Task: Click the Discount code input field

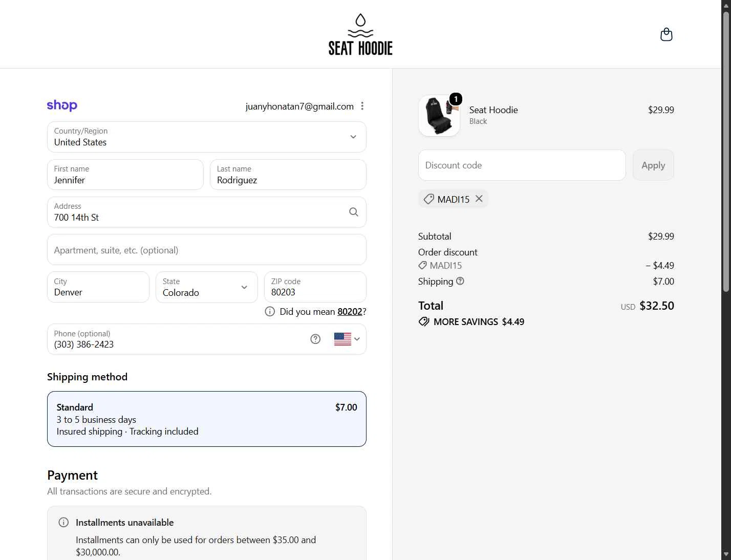Action: coord(522,165)
